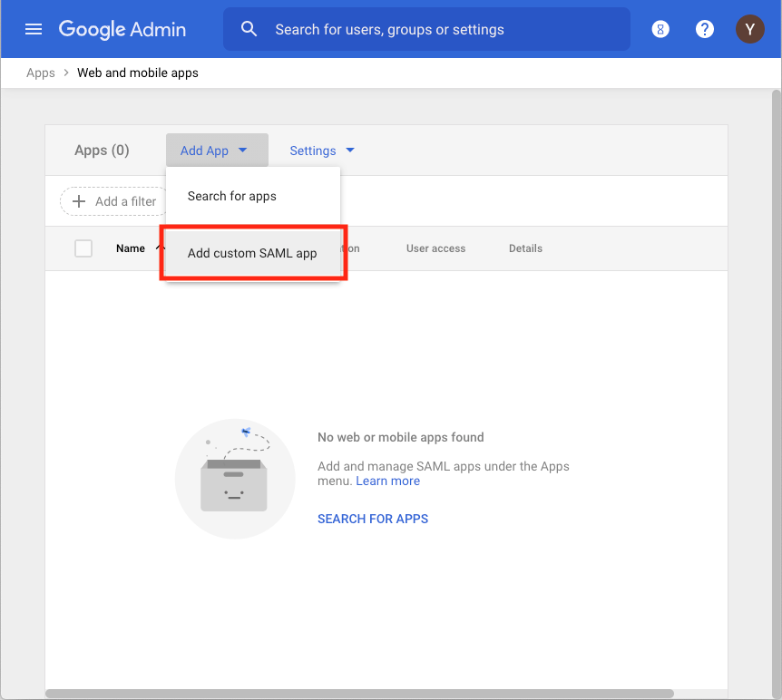Click No web or mobile apps found text
The width and height of the screenshot is (782, 700).
[x=400, y=437]
